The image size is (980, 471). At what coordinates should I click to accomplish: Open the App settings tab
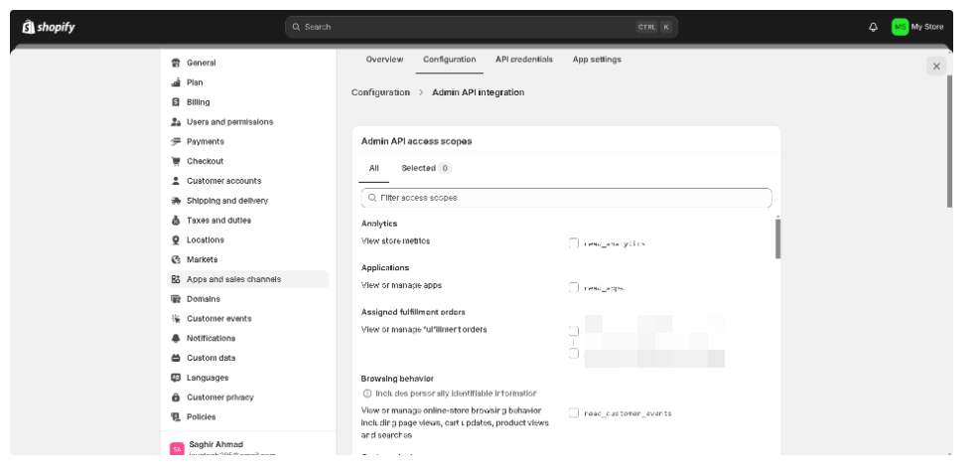[597, 60]
